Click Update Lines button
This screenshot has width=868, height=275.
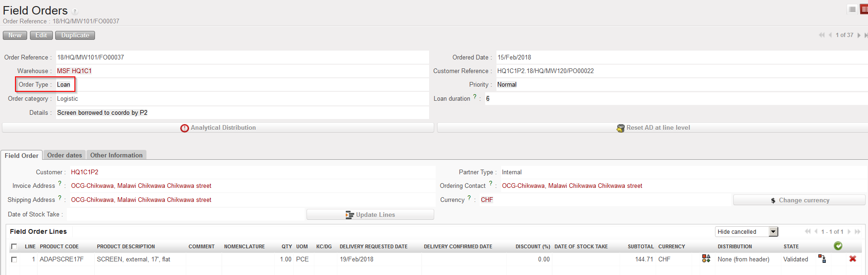coord(370,215)
